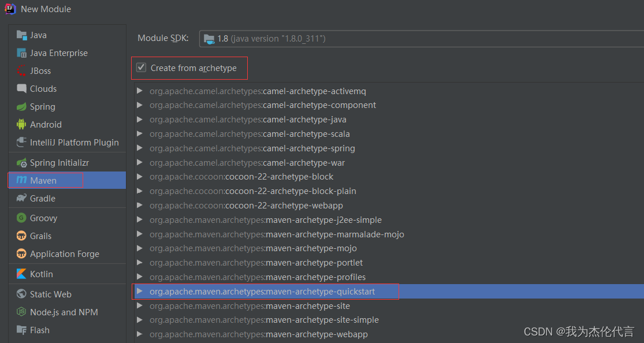
Task: Select cocoon-22-archetype-block-plain archetype
Action: [389, 191]
